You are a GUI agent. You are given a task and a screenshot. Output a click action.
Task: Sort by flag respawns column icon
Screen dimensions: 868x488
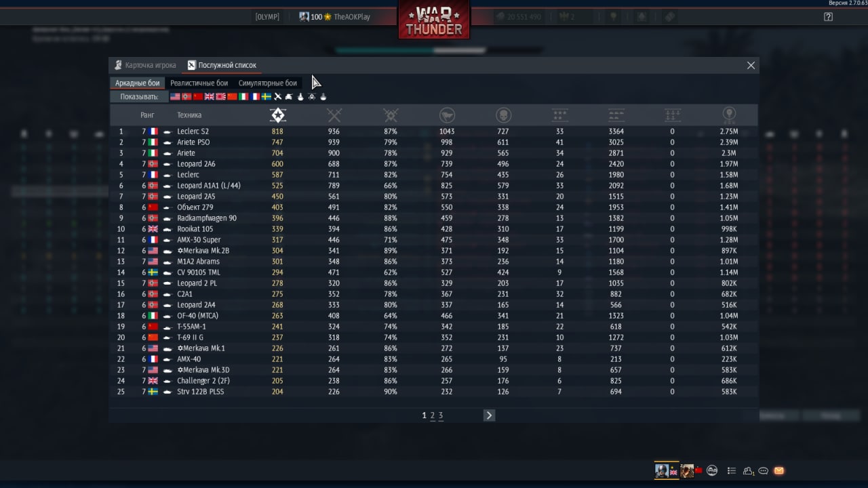(446, 115)
